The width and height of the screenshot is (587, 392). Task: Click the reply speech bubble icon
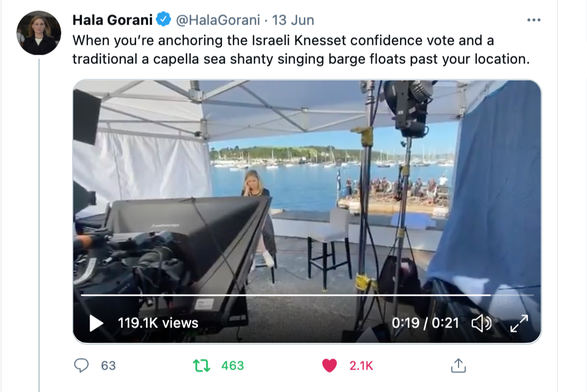point(81,365)
